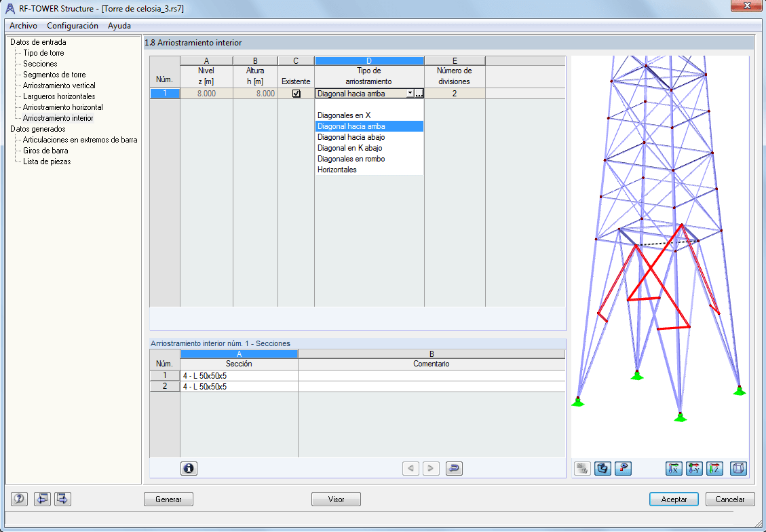Viewport: 766px width, 532px height.
Task: Click row header 1 in bracing table
Action: point(165,94)
